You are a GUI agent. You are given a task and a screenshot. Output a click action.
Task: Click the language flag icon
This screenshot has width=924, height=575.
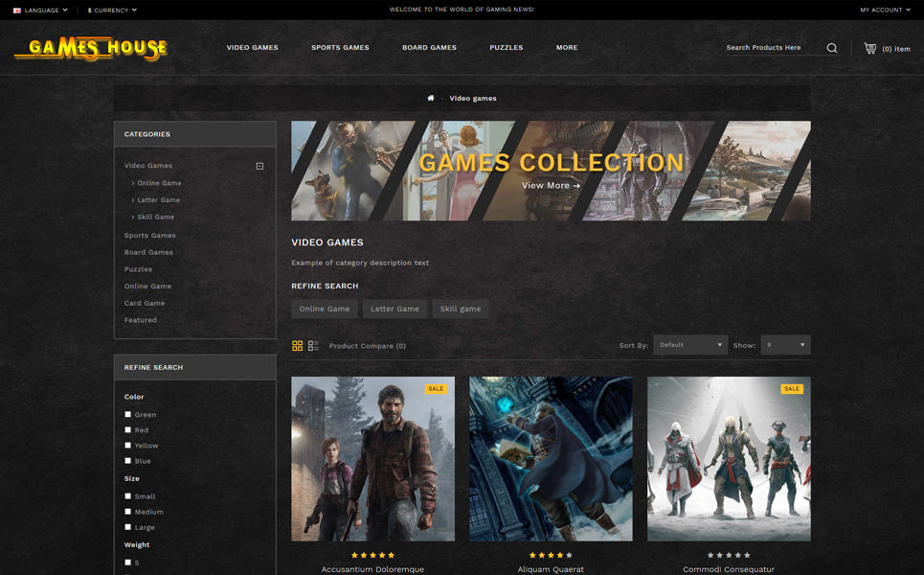click(17, 10)
